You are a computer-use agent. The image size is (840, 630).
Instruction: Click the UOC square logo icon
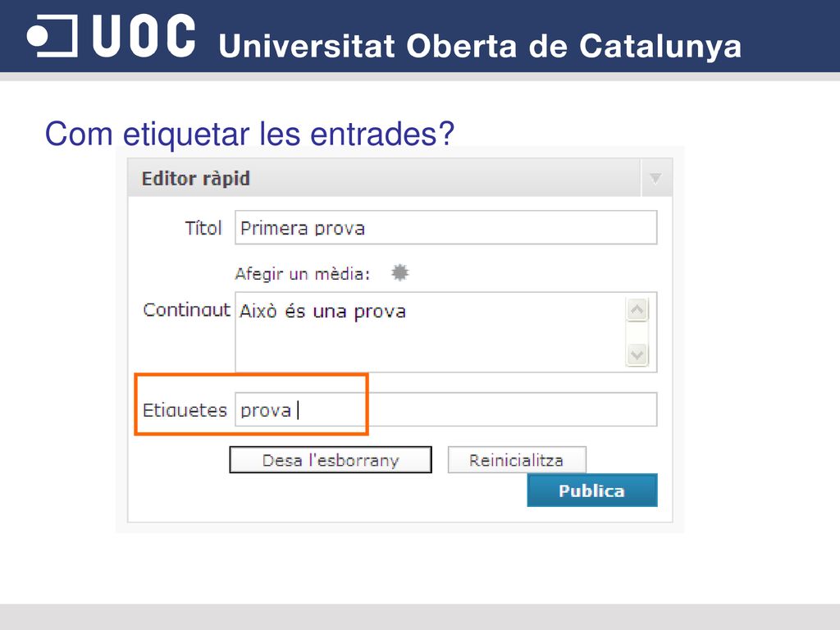(52, 36)
